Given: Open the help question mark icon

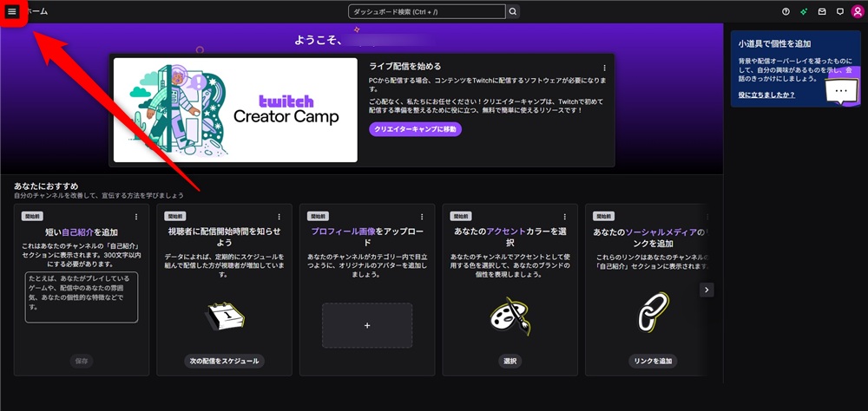Looking at the screenshot, I should pyautogui.click(x=786, y=11).
